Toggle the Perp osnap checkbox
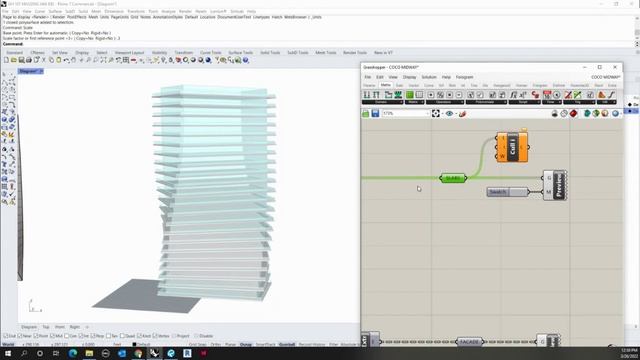The image size is (640, 360). (x=93, y=336)
